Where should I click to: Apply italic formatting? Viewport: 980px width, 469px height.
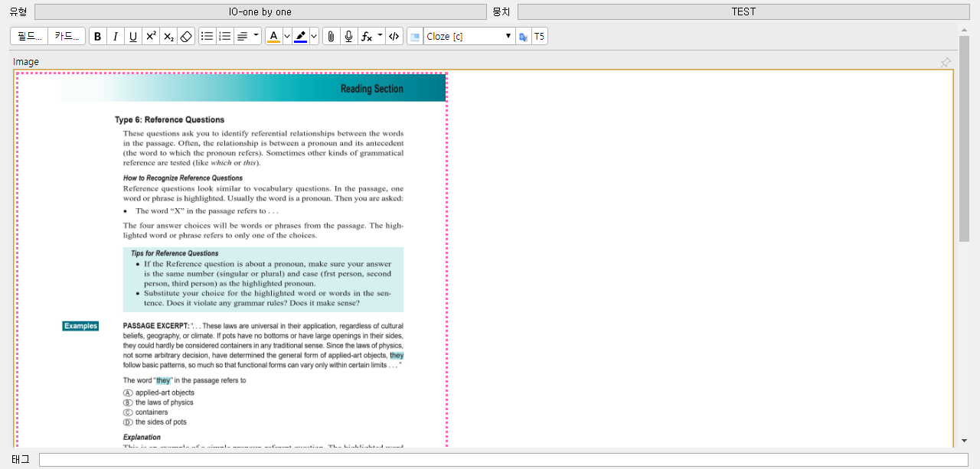(115, 36)
